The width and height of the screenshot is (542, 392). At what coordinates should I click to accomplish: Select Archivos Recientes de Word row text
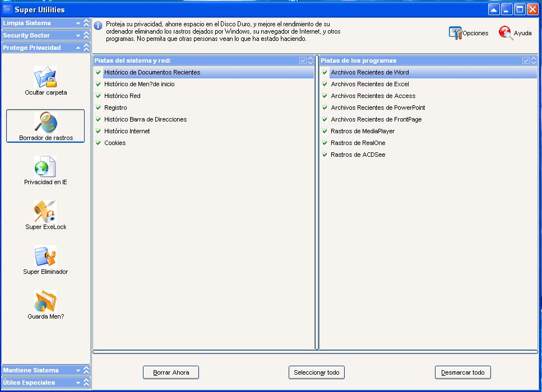370,72
